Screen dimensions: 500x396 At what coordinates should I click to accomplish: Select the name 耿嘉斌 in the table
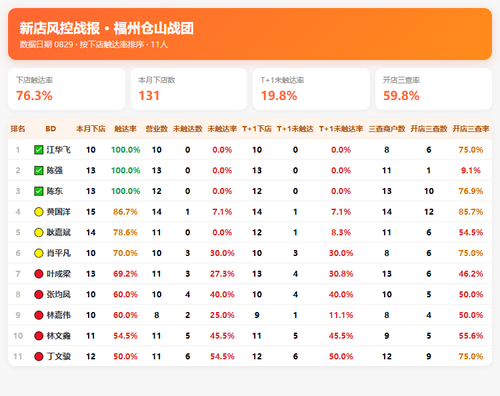[x=58, y=232]
